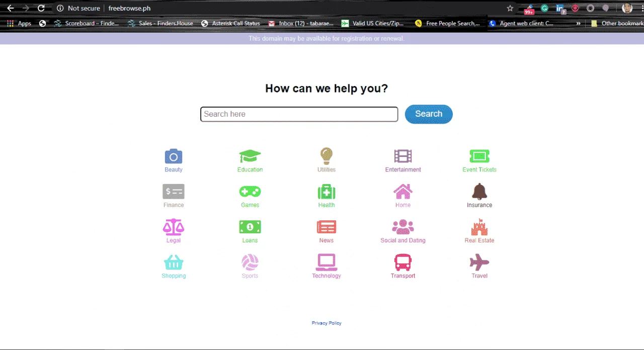
Task: Click the Finance text link
Action: (174, 205)
